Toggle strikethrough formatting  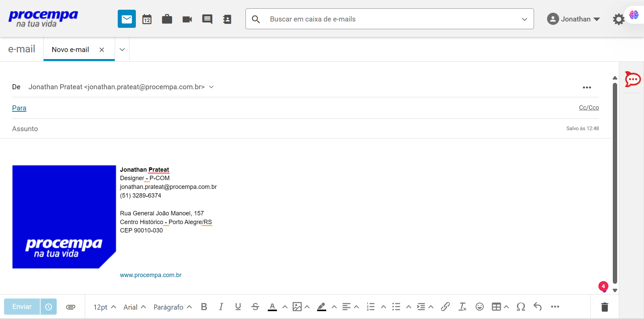[x=255, y=307]
